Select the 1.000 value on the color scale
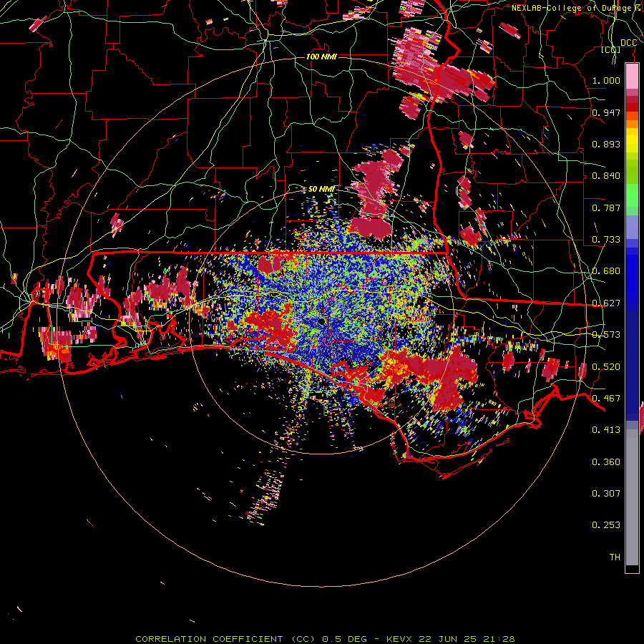Viewport: 644px width, 644px height. pyautogui.click(x=606, y=80)
